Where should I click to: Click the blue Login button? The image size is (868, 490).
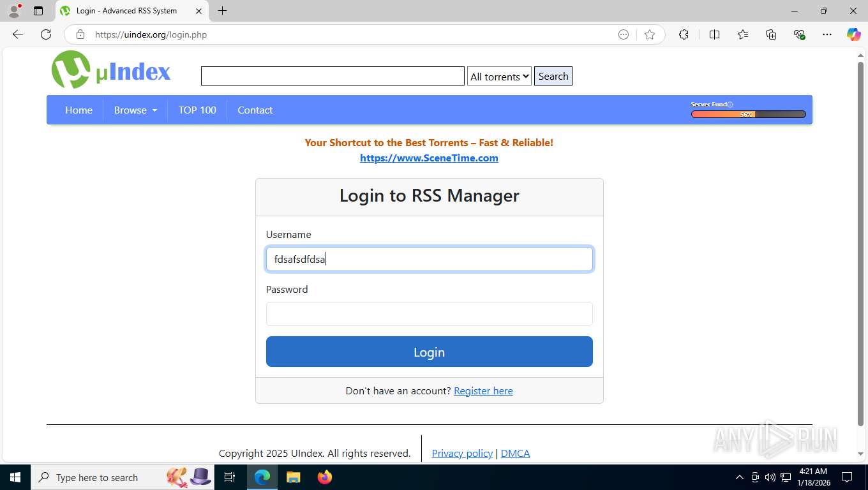click(x=429, y=352)
